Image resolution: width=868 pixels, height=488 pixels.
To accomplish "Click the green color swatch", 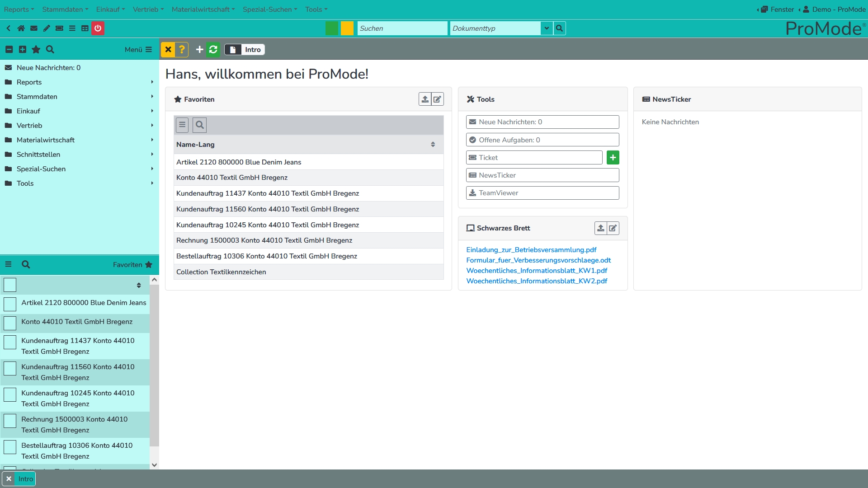I will 332,28.
